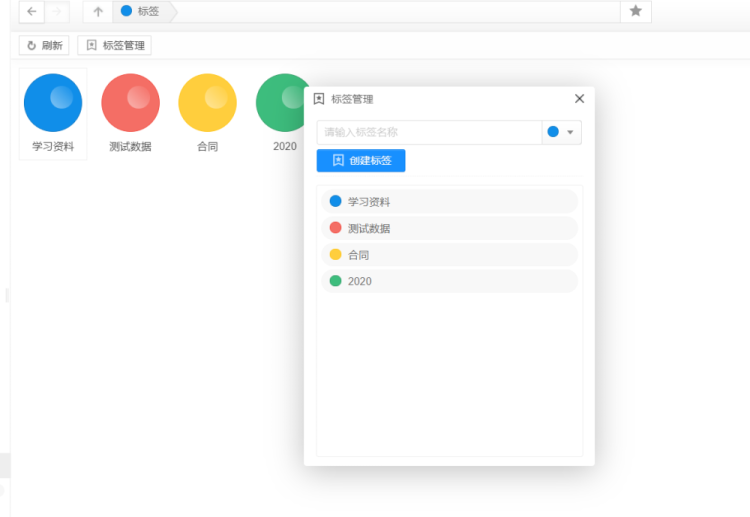
Task: Click the back navigation arrow
Action: [x=32, y=12]
